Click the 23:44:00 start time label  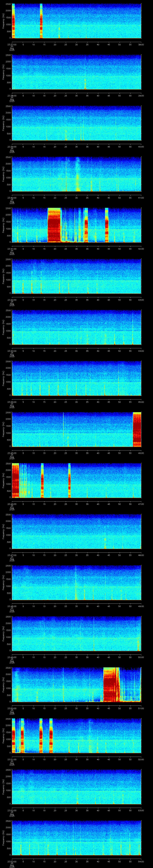tap(12, 402)
